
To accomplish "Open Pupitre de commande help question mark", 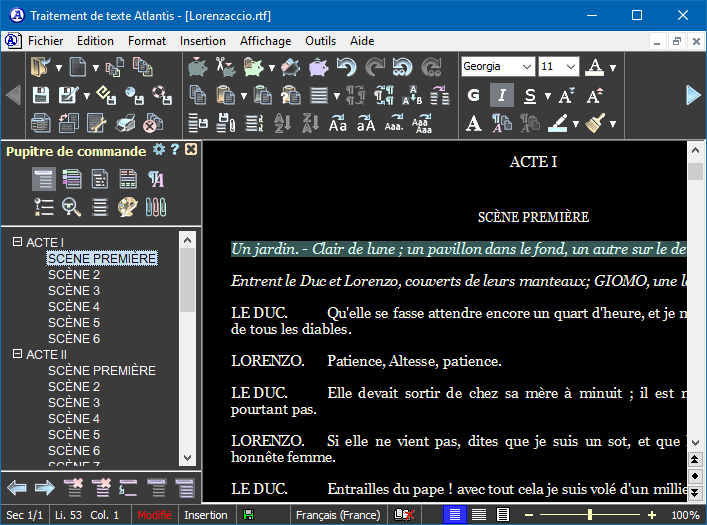I will tap(175, 149).
